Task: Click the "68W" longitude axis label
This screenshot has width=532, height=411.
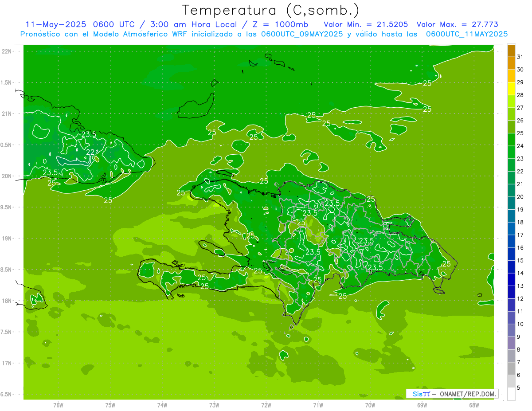Action: click(x=474, y=405)
